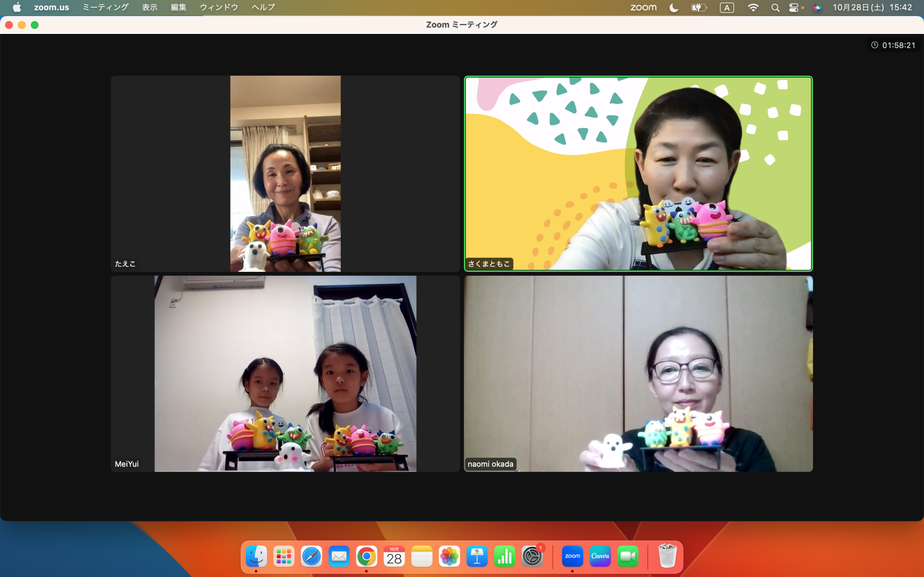Screen dimensions: 924x577
Task: Select the naomi okada video tile
Action: pyautogui.click(x=638, y=373)
